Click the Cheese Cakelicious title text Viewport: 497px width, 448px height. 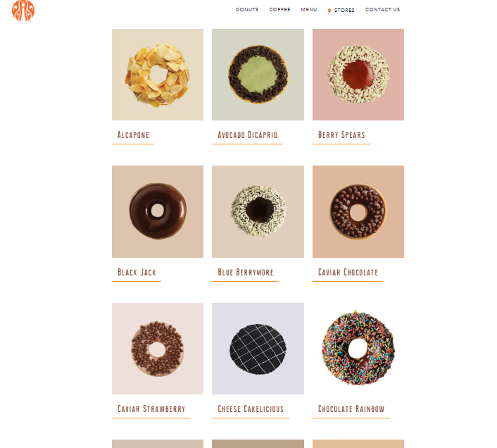[x=251, y=409]
